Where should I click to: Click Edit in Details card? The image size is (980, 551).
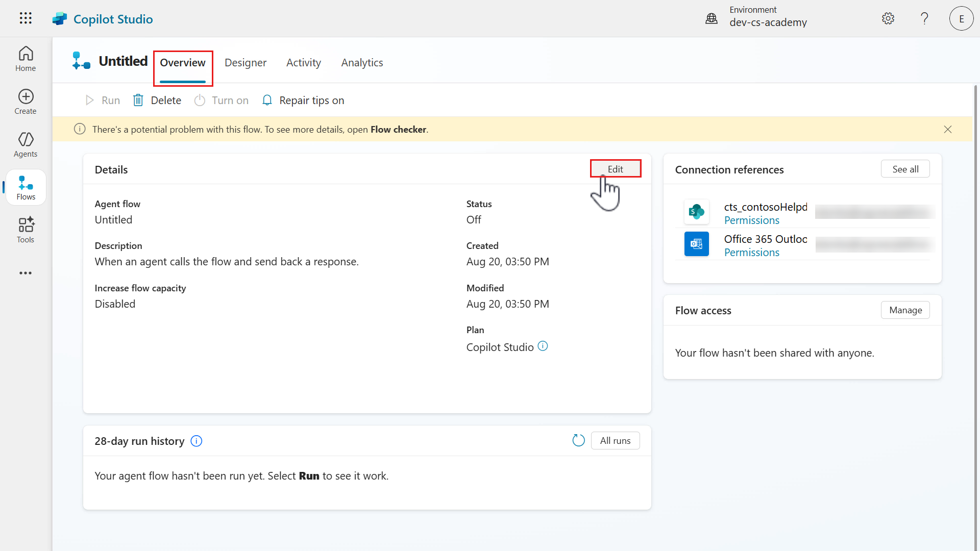615,169
